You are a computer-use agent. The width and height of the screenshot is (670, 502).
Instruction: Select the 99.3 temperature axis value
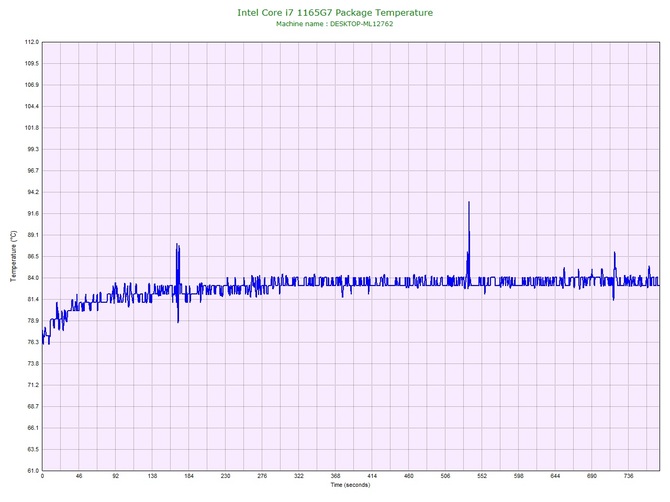pos(32,149)
